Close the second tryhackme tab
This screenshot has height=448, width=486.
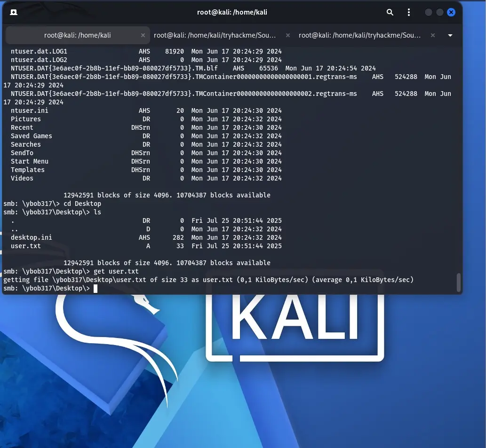point(288,35)
